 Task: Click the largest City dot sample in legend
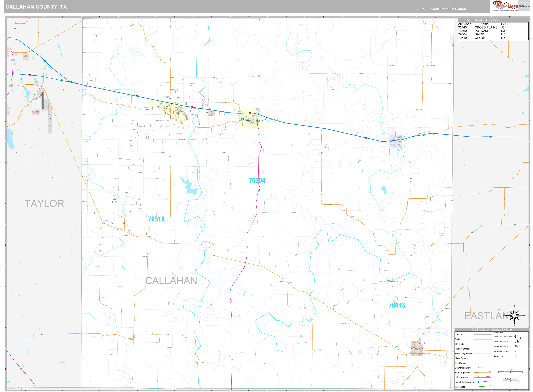pyautogui.click(x=514, y=337)
